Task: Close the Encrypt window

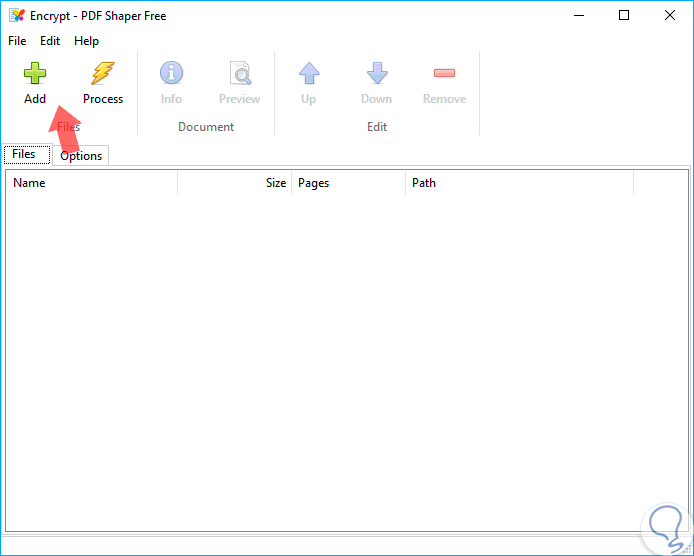Action: [x=670, y=15]
